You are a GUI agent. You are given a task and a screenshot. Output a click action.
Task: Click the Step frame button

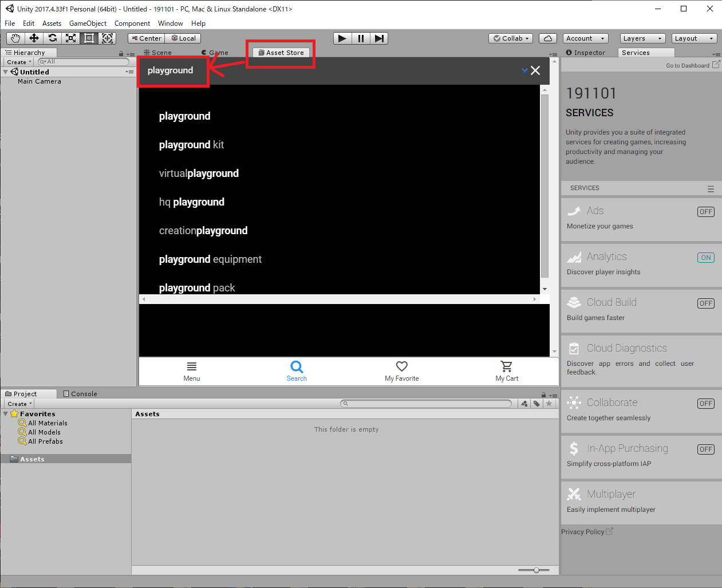click(379, 38)
